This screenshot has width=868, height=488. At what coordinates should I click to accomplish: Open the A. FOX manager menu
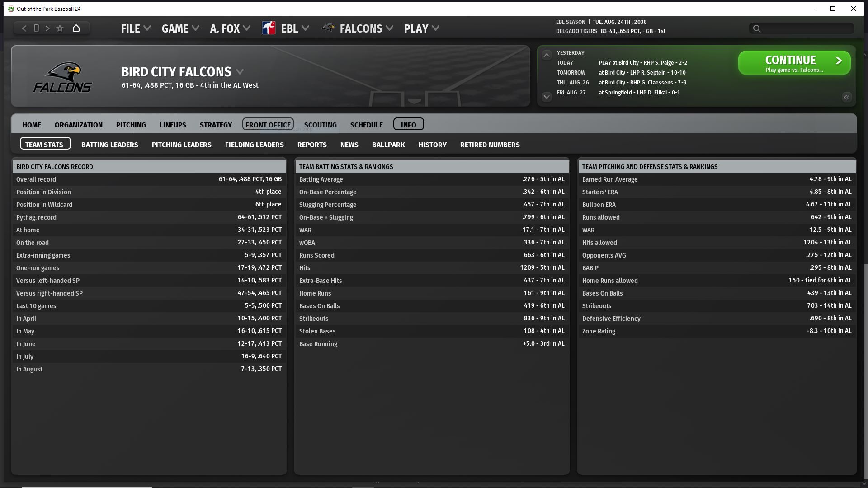(x=230, y=28)
